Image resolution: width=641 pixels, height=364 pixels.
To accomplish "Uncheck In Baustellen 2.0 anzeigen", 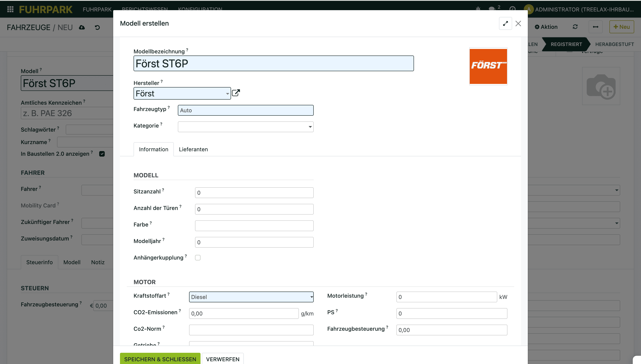I will pyautogui.click(x=102, y=154).
